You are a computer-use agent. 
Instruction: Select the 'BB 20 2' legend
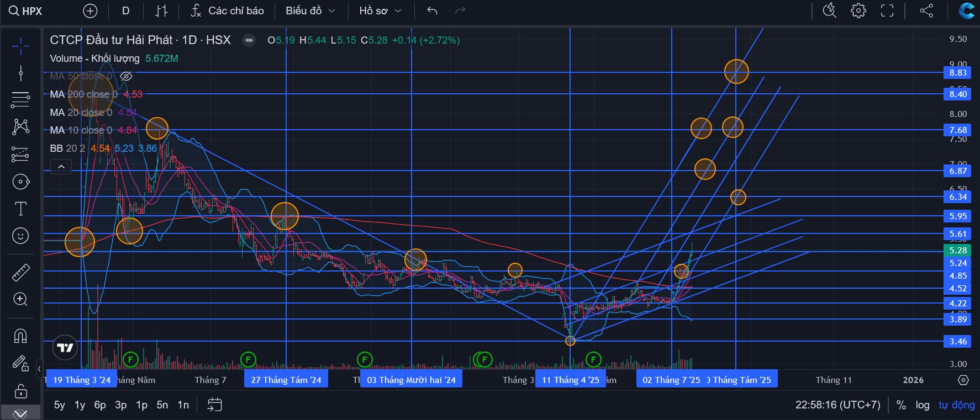(67, 148)
